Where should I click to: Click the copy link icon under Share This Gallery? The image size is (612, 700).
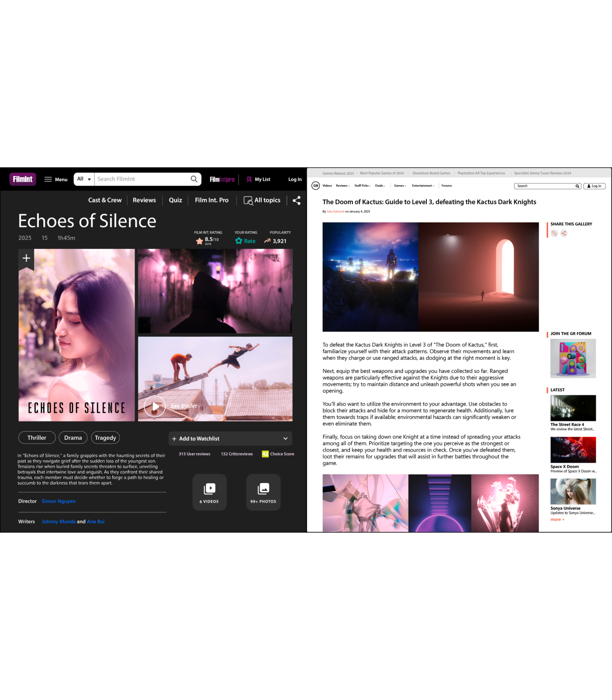coord(554,233)
